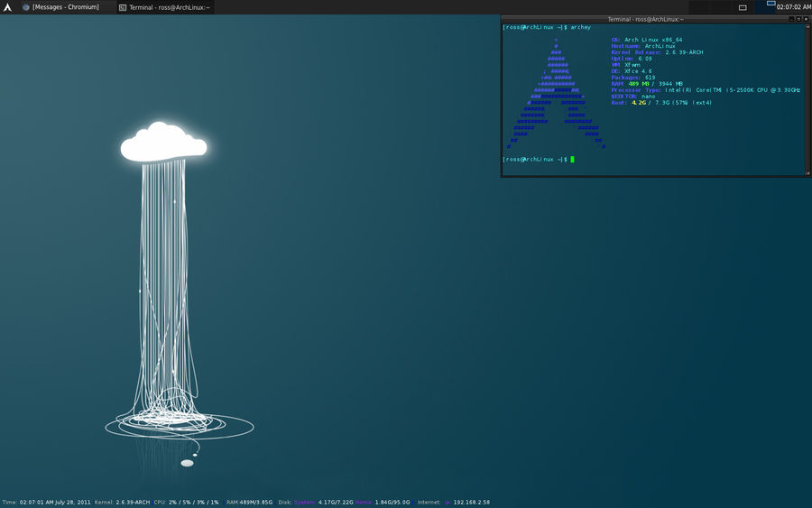Viewport: 812px width, 508px height.
Task: Click the monitor icon beside the panel clock
Action: pos(770,4)
